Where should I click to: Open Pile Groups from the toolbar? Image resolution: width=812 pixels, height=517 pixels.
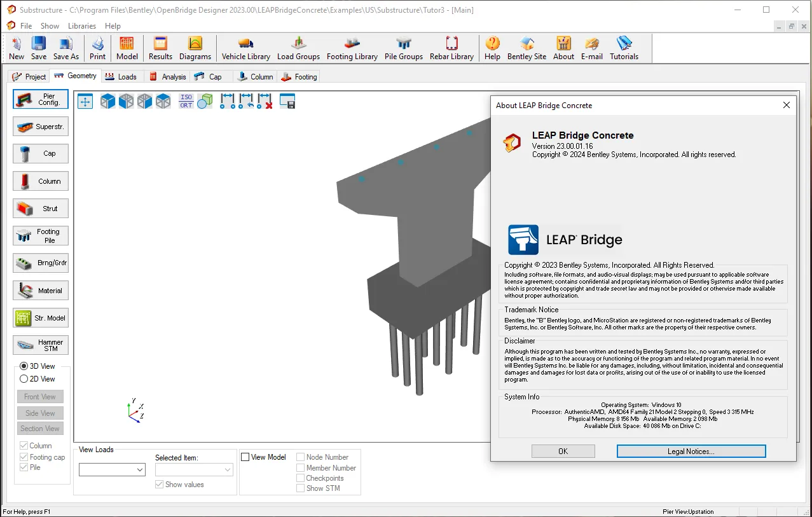tap(404, 48)
